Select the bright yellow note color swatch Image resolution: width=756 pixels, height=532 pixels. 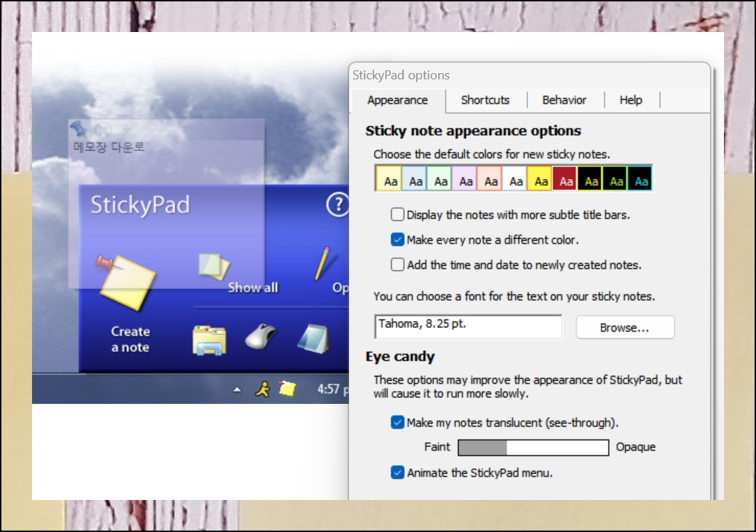click(x=539, y=178)
